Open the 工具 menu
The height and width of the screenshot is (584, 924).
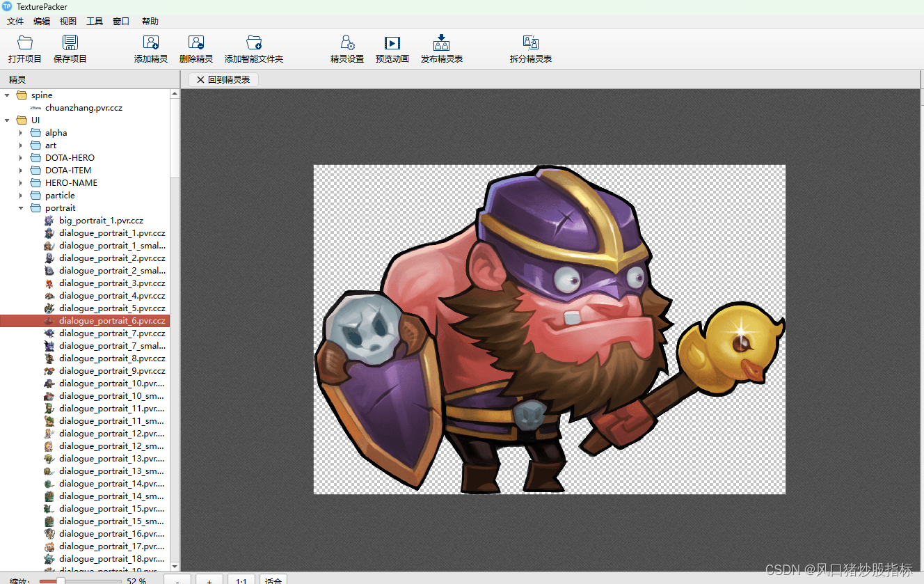[x=95, y=22]
